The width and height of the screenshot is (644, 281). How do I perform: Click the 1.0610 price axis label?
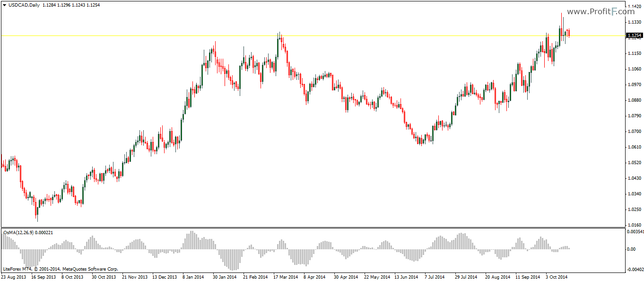point(634,147)
